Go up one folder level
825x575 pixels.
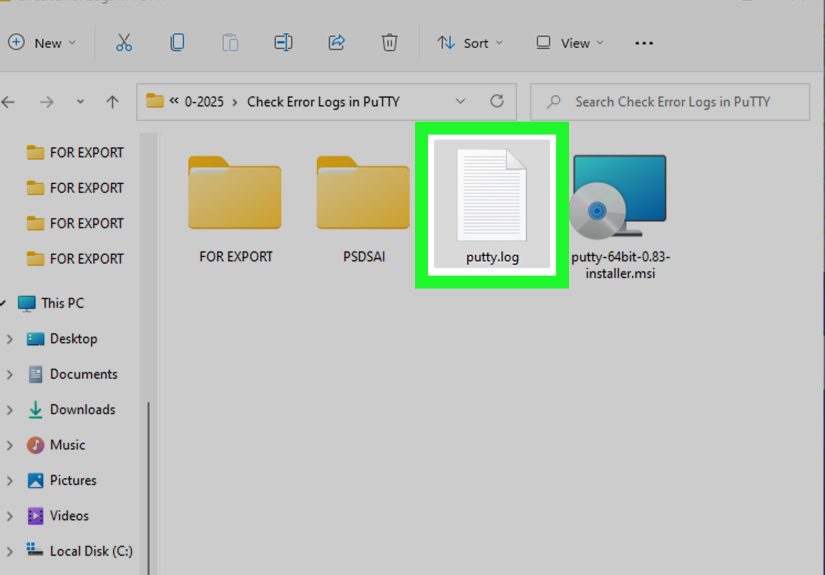(x=112, y=102)
